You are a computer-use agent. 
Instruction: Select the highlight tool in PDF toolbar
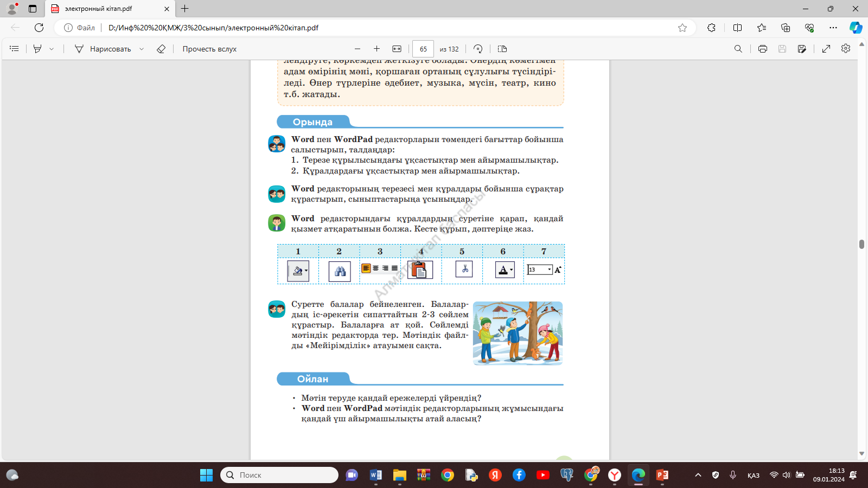point(37,49)
